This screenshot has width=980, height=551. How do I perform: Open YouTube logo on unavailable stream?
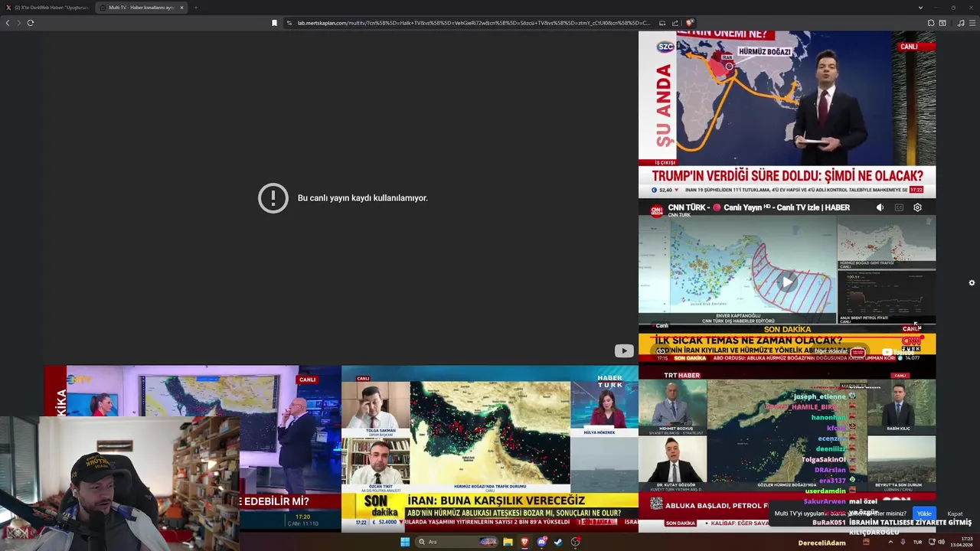[x=624, y=350]
